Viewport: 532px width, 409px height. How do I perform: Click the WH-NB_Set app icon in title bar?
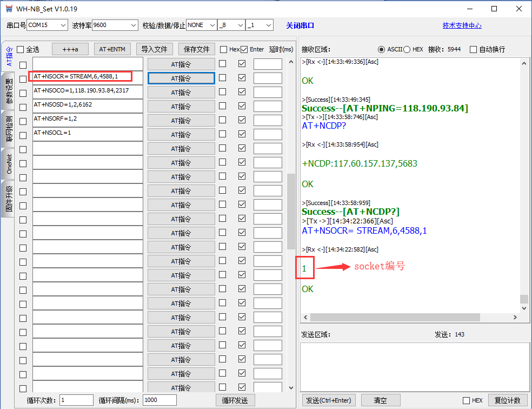9,9
